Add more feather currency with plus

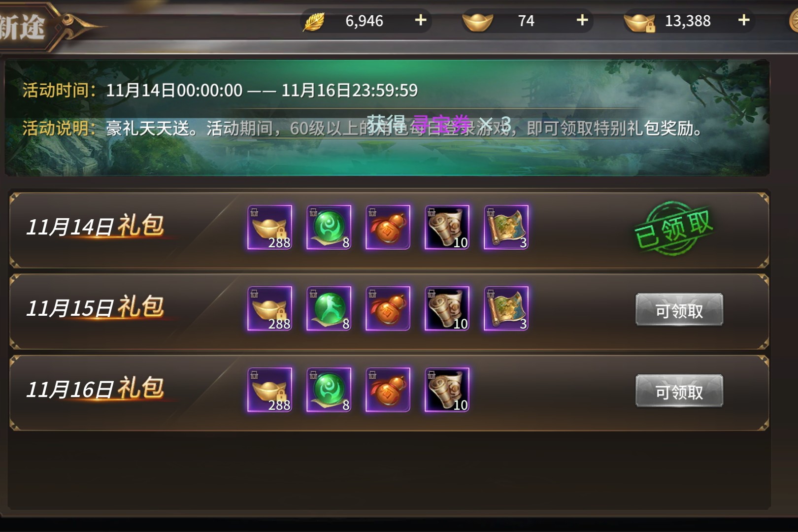pyautogui.click(x=420, y=20)
